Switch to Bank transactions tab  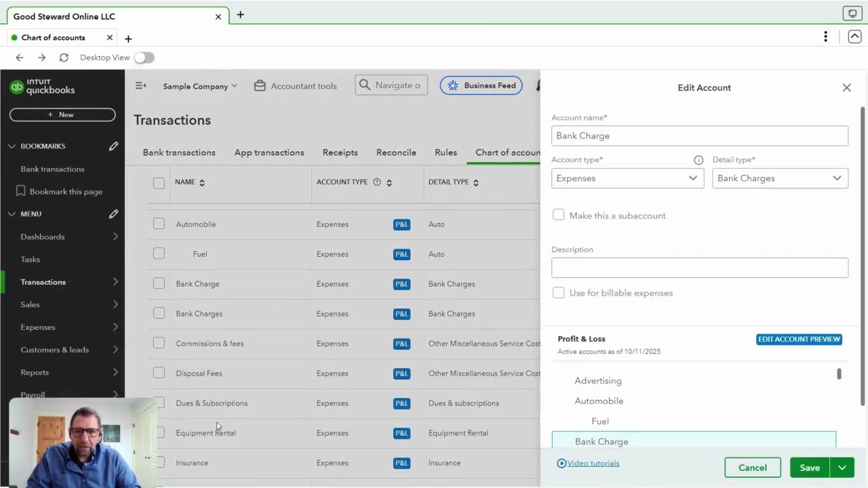pos(179,152)
